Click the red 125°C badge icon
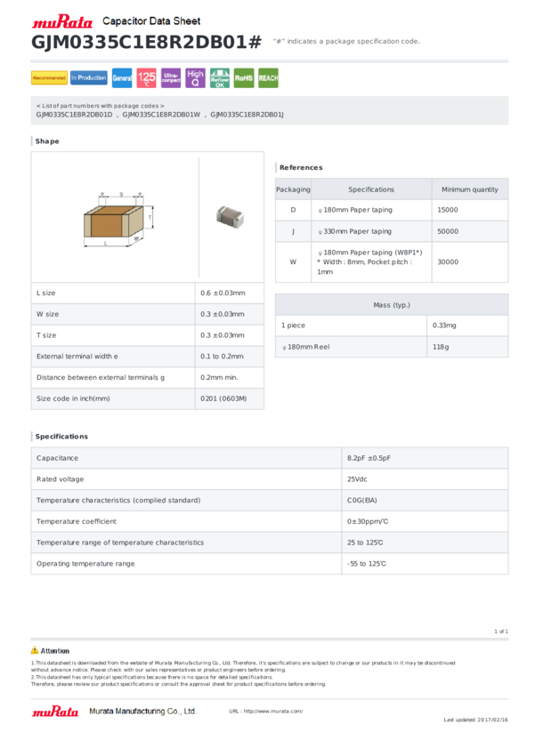Screen dimensions: 535x756 (147, 77)
